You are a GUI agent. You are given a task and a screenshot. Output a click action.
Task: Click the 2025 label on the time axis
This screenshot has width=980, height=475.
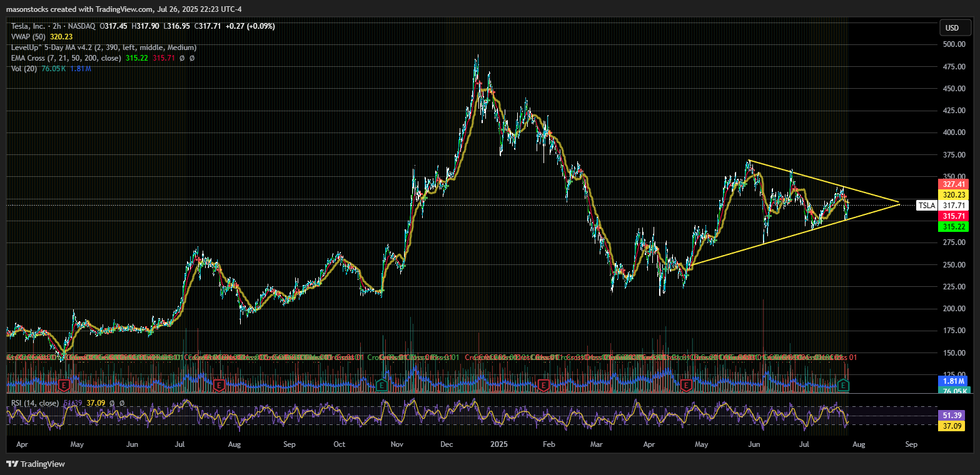tap(498, 445)
